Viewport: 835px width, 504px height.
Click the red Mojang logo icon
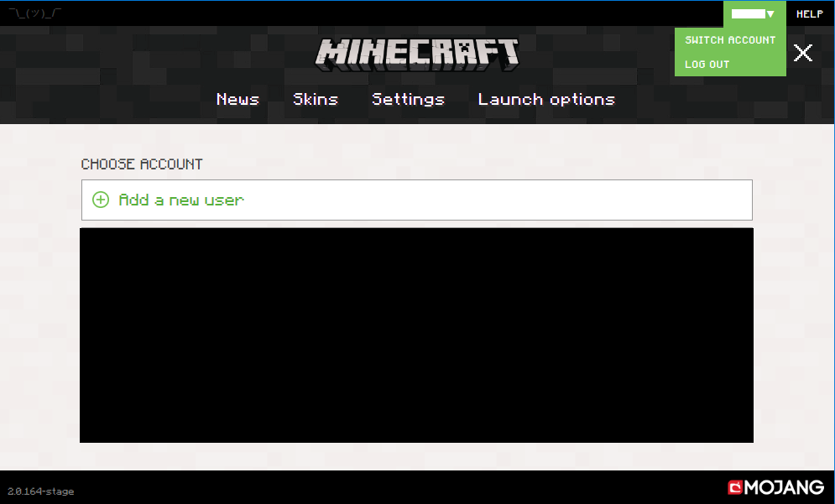pyautogui.click(x=735, y=487)
